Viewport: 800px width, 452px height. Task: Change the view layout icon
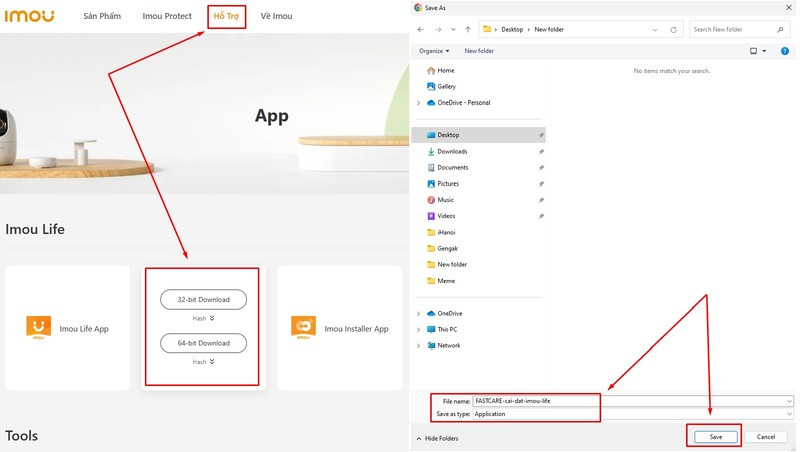point(754,51)
